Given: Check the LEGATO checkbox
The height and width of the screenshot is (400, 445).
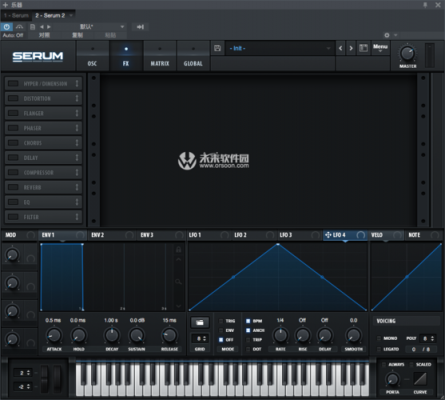Looking at the screenshot, I should pyautogui.click(x=379, y=349).
